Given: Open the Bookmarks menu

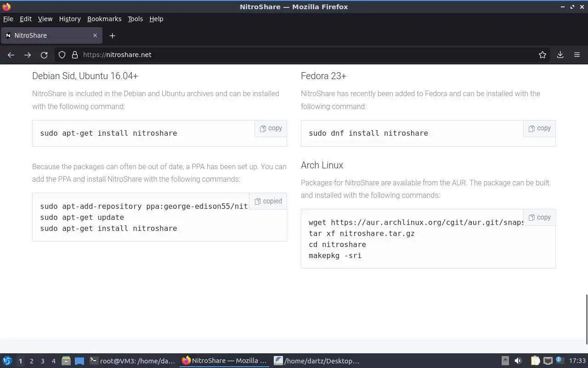Looking at the screenshot, I should [104, 19].
